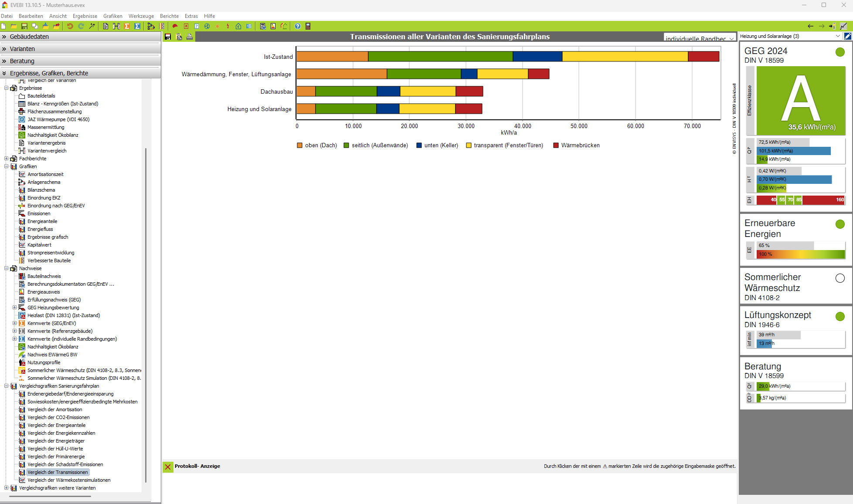Save chart using the floppy disk icon
Screen dimensions: 853x504
click(x=168, y=37)
